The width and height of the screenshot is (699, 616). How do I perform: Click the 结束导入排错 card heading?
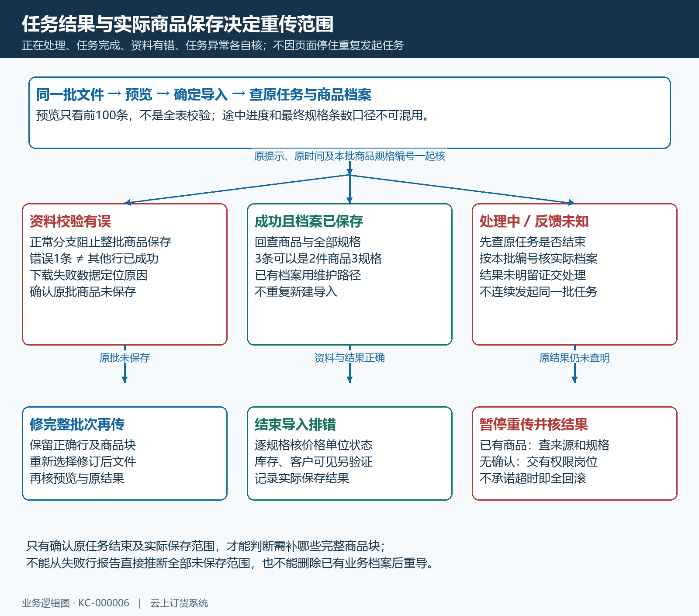(x=295, y=424)
